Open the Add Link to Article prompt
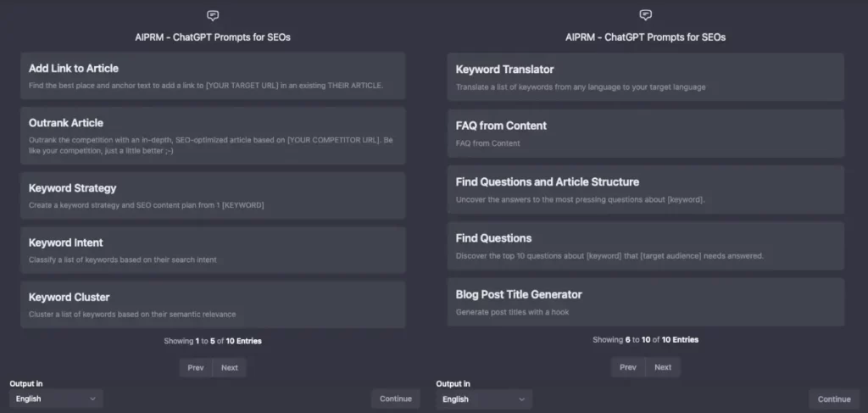 (x=213, y=75)
